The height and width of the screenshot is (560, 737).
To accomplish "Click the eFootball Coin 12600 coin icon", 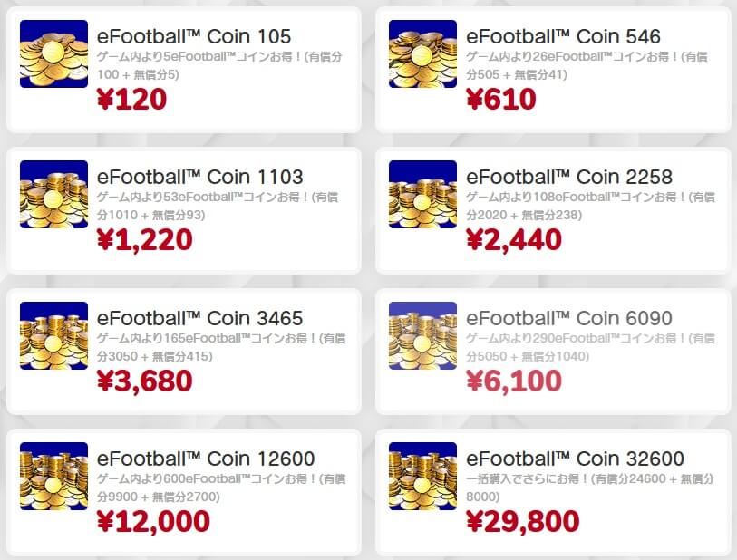I will (x=53, y=477).
